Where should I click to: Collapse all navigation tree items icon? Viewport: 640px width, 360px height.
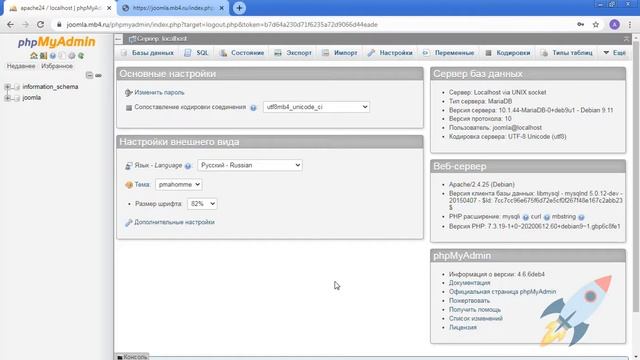[x=89, y=75]
